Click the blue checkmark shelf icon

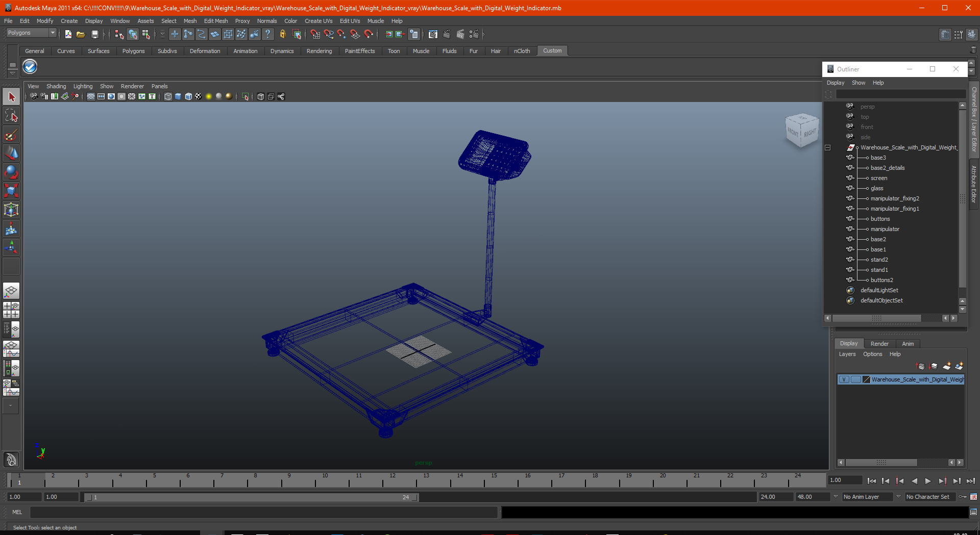(x=30, y=67)
